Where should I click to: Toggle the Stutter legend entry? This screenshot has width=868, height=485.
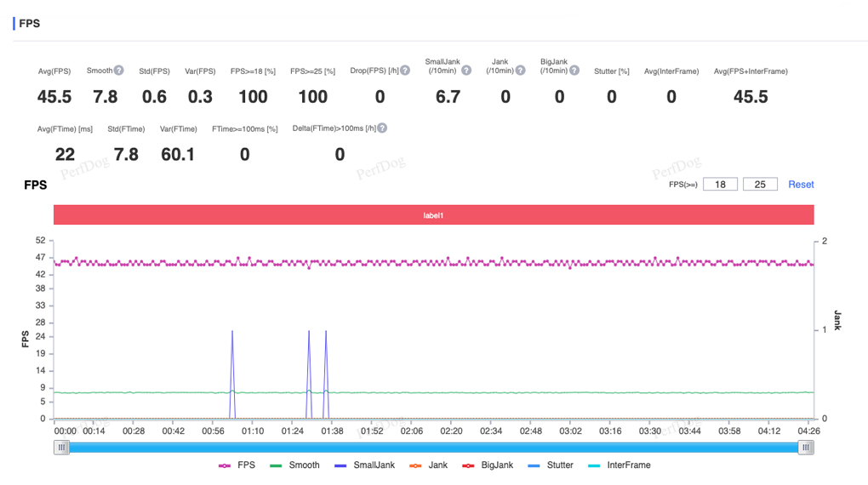(550, 465)
